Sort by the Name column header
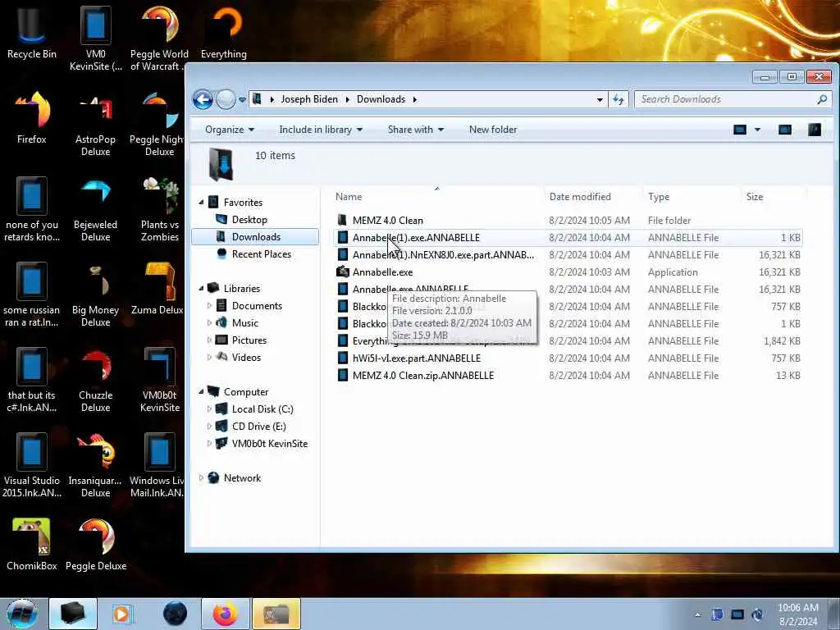The height and width of the screenshot is (630, 840). (x=437, y=197)
